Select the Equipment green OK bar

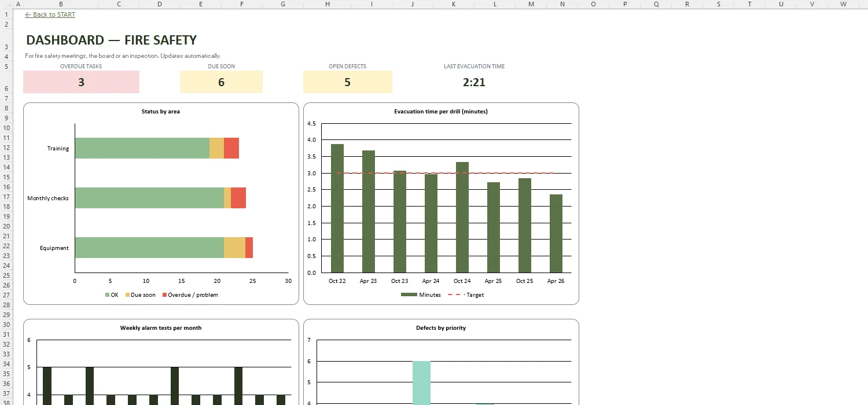coord(149,248)
